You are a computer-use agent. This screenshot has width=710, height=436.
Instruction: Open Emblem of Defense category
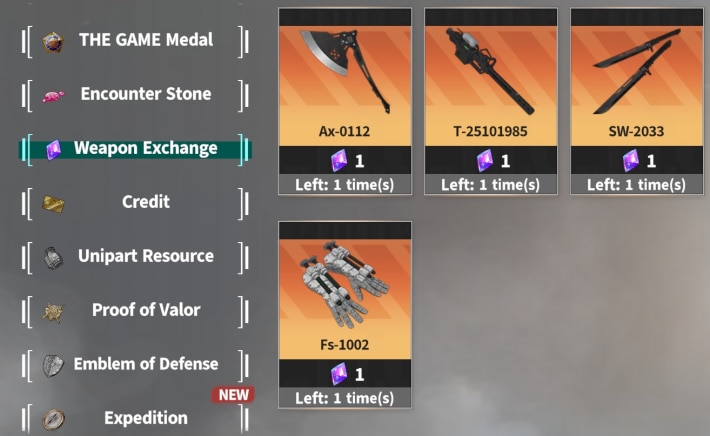tap(135, 364)
